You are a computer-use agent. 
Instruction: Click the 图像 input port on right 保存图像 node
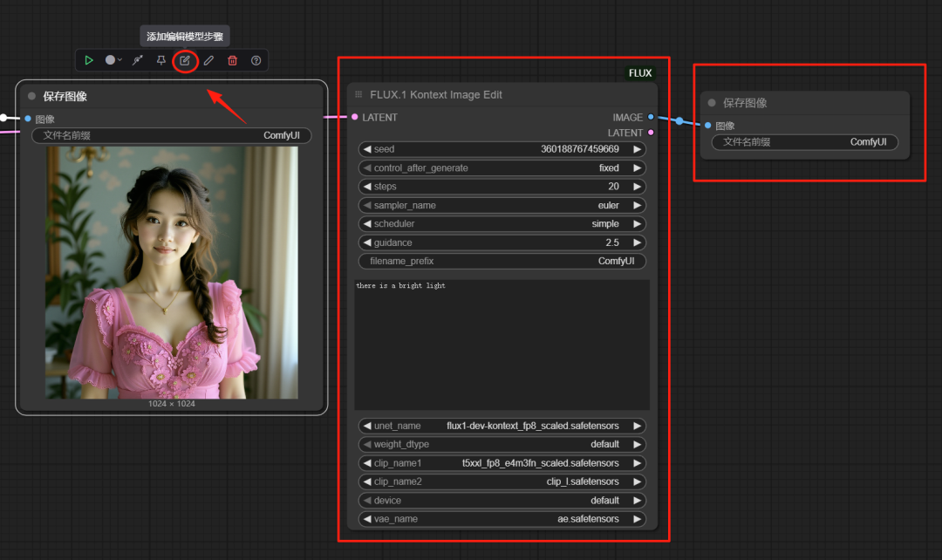707,125
